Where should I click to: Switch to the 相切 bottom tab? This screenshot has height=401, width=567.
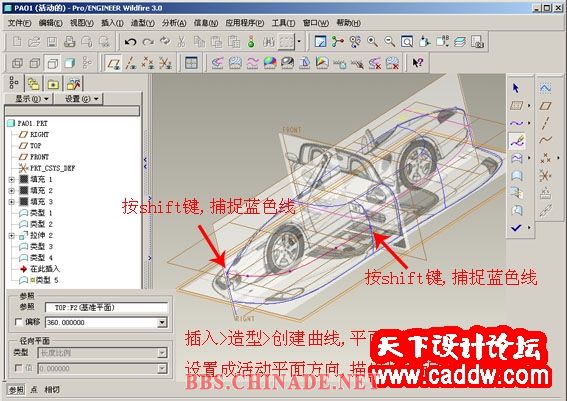click(51, 390)
